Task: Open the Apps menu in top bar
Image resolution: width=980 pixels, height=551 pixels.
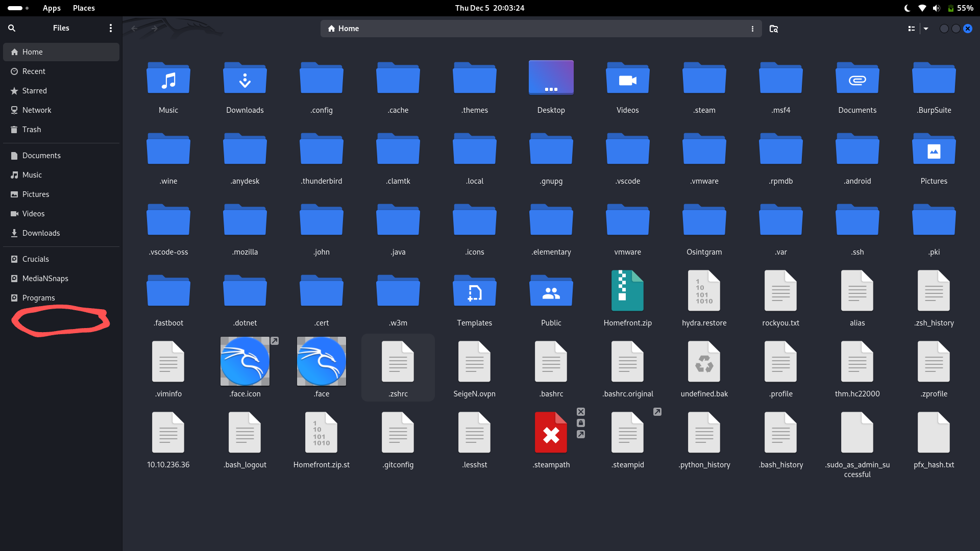Action: pos(52,8)
